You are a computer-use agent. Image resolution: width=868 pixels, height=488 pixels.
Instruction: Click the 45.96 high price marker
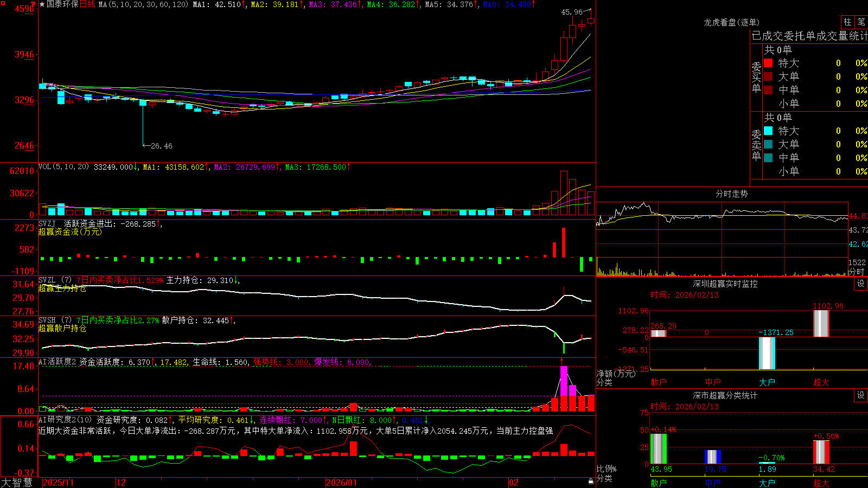[x=571, y=12]
